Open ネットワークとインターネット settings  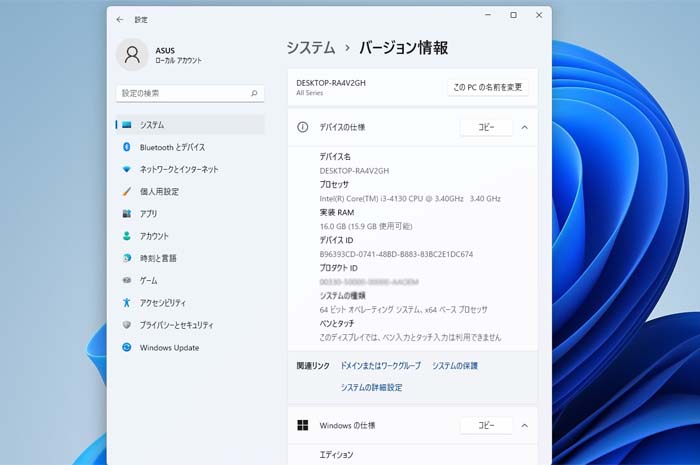190,169
